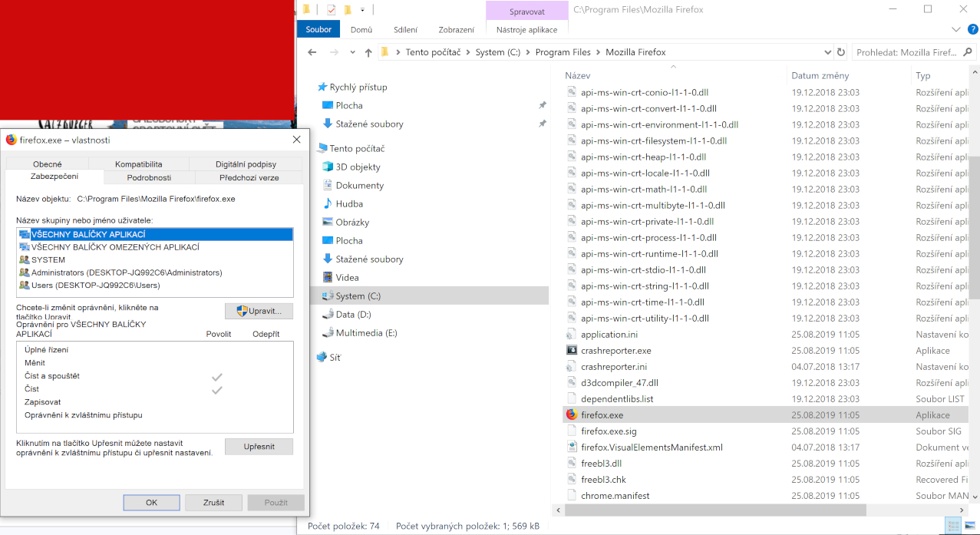Click the Síť network icon
Screen dimensions: 980x535
tap(322, 357)
